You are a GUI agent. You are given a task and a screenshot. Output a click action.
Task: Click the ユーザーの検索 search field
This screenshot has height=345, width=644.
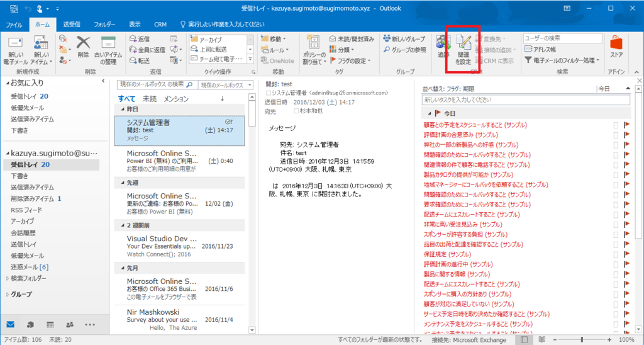click(x=562, y=38)
